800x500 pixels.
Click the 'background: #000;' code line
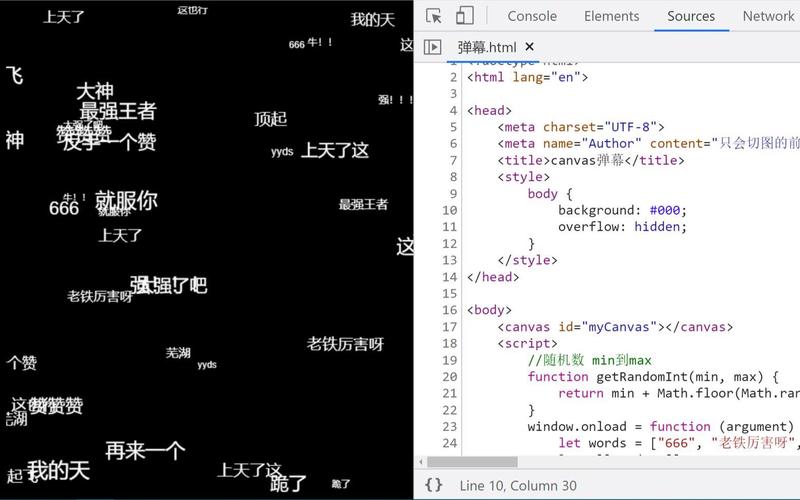click(622, 210)
